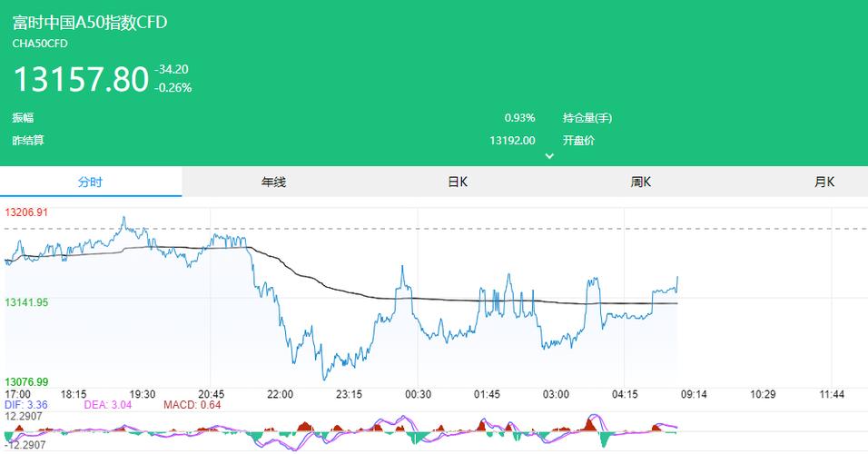Click the percent change -0.26%
Viewport: 868px width, 454px height.
click(173, 87)
